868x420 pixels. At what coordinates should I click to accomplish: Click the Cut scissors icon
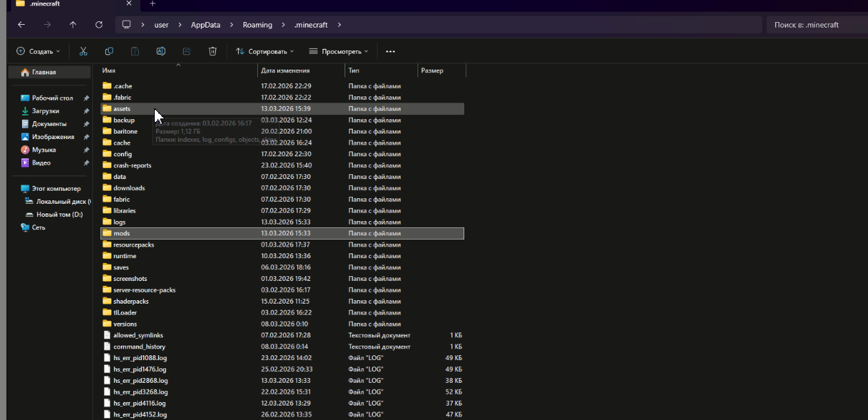(83, 51)
